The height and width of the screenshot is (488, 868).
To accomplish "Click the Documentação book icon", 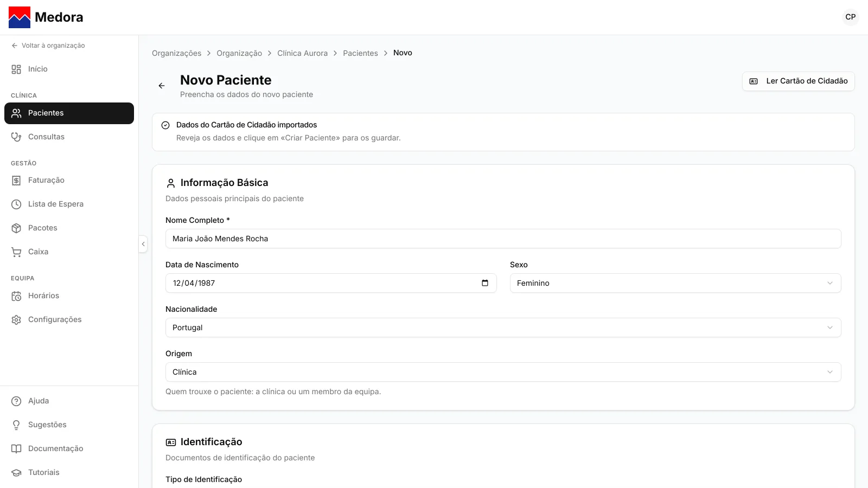I will tap(16, 449).
